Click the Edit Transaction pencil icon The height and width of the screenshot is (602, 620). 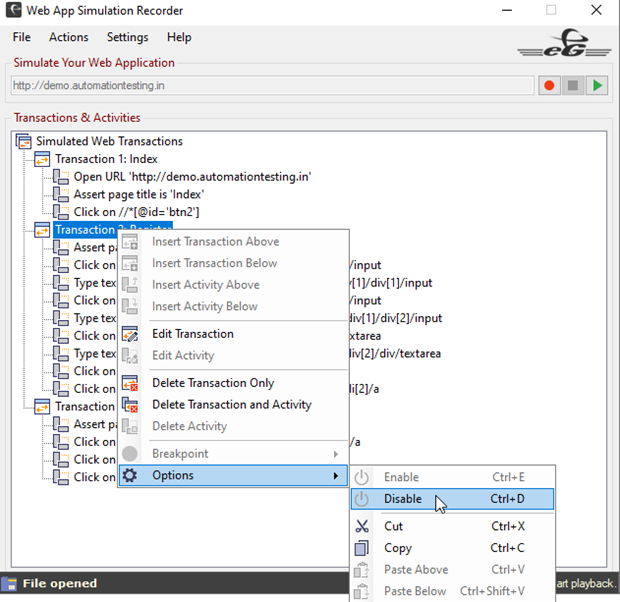point(130,334)
